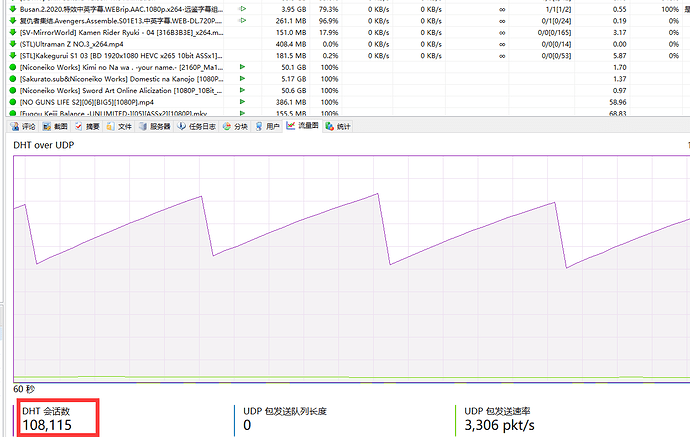The height and width of the screenshot is (437, 690).
Task: Select the Sword Art Online Alicization task name
Action: tap(121, 90)
